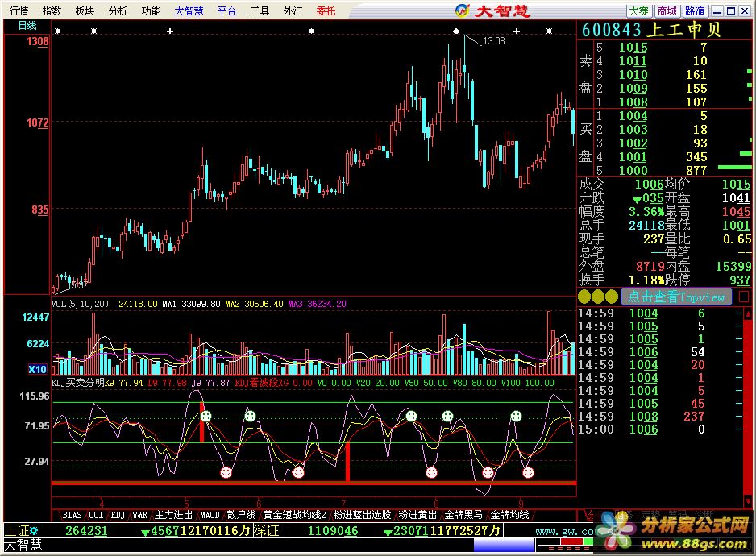Click the 13.08 high price annotation
Image resolution: width=756 pixels, height=556 pixels.
point(494,41)
